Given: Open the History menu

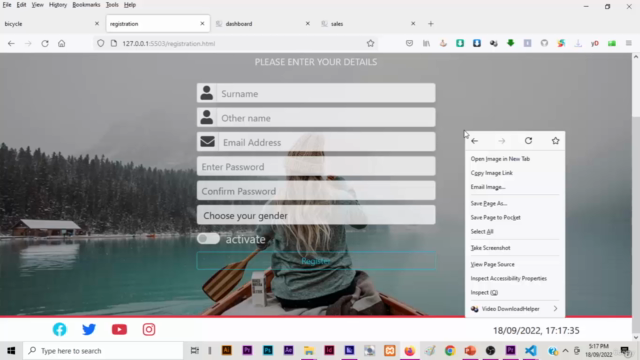Looking at the screenshot, I should (x=58, y=5).
